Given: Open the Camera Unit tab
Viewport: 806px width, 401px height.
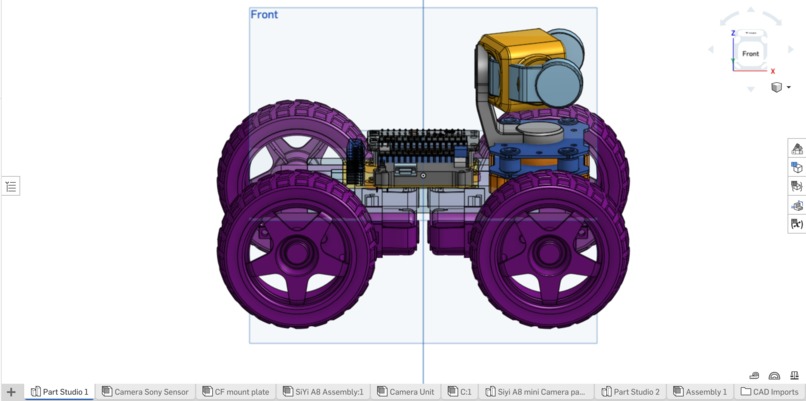Looking at the screenshot, I should click(x=406, y=392).
